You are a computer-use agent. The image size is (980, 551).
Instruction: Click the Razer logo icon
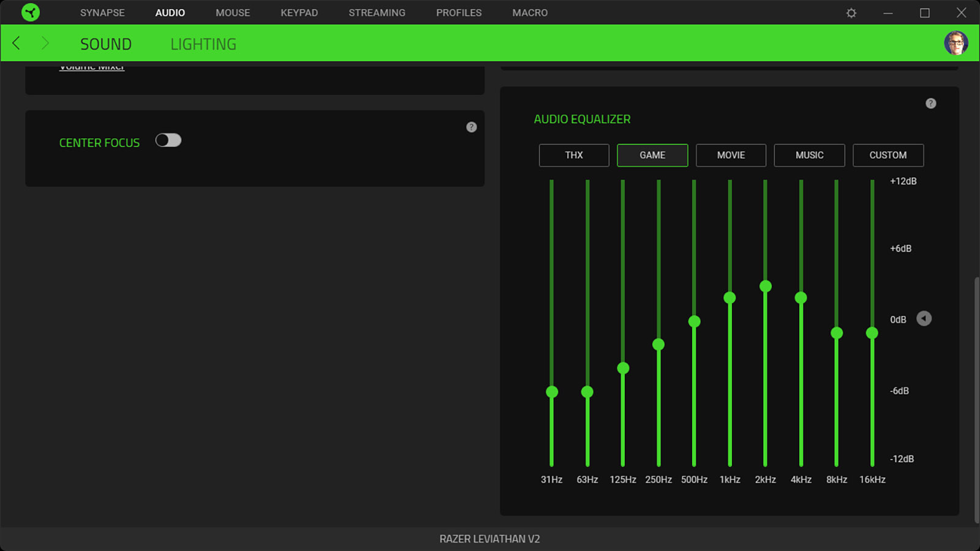pyautogui.click(x=30, y=12)
